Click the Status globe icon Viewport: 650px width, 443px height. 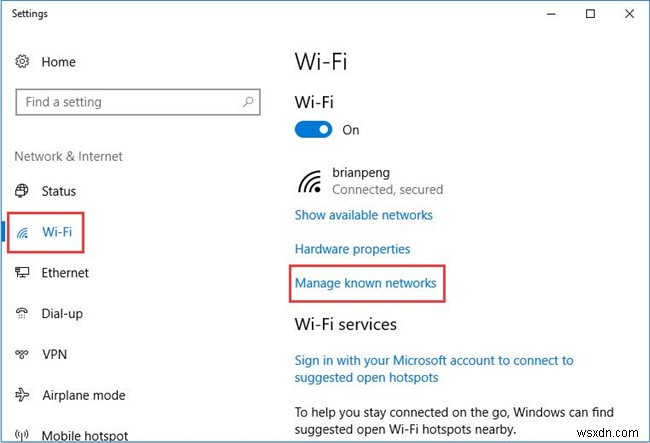(x=23, y=191)
